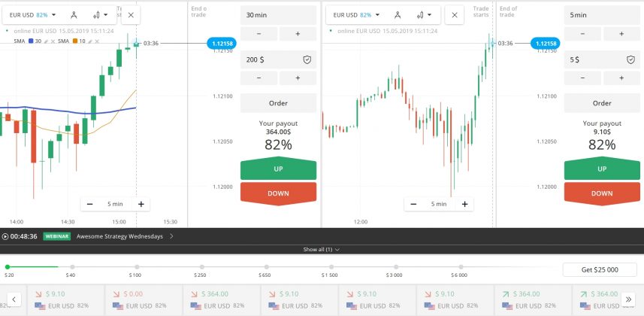Increase the 30 min trade duration with plus
Image resolution: width=644 pixels, height=316 pixels.
298,34
